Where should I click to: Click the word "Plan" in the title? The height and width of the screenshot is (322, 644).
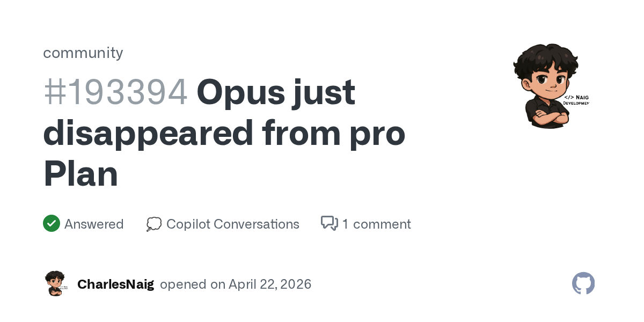point(80,174)
